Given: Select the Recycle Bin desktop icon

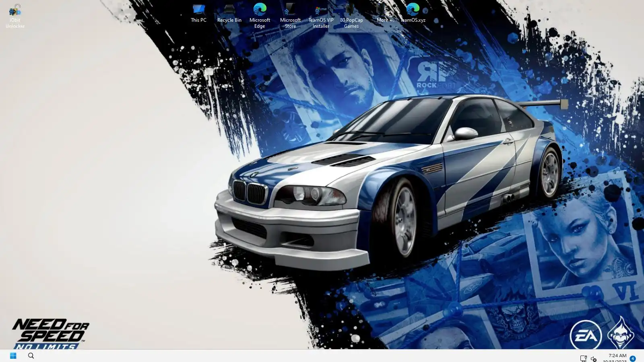Looking at the screenshot, I should tap(229, 13).
